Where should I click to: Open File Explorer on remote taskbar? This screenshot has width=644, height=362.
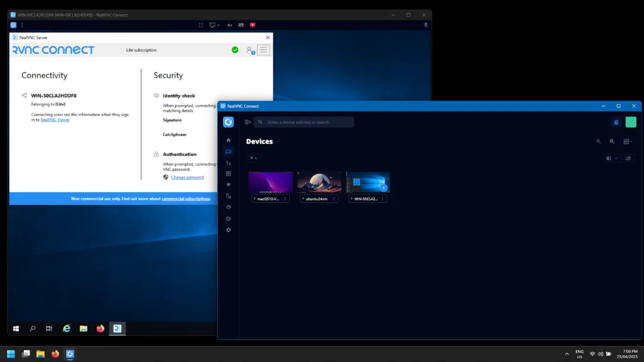pyautogui.click(x=83, y=329)
